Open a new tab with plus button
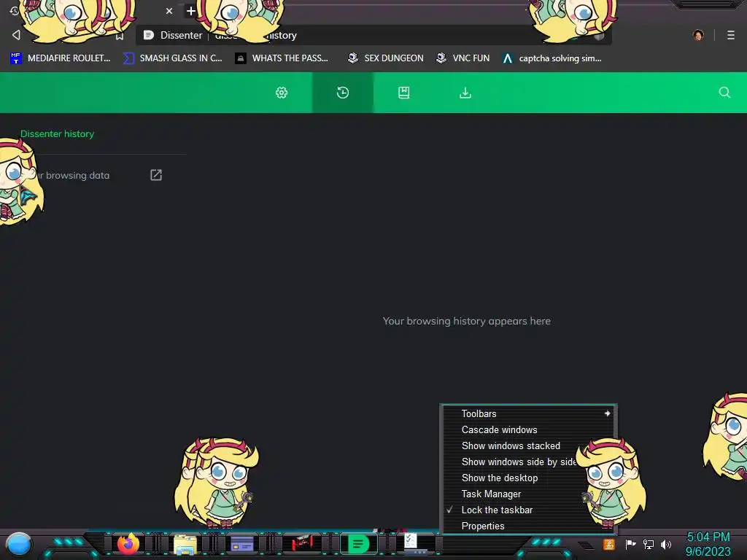The image size is (747, 560). pyautogui.click(x=190, y=10)
